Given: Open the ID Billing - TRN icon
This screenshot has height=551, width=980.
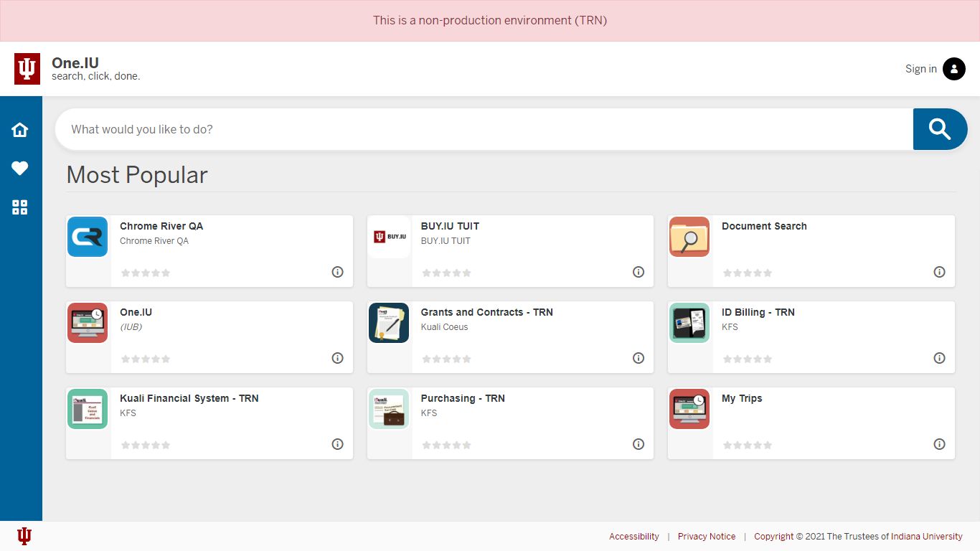Looking at the screenshot, I should pyautogui.click(x=689, y=323).
